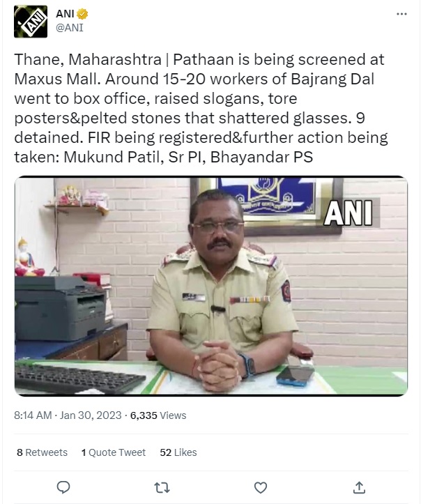Viewport: 437px width, 504px height.
Task: Open the @ANI handle link
Action: 69,28
